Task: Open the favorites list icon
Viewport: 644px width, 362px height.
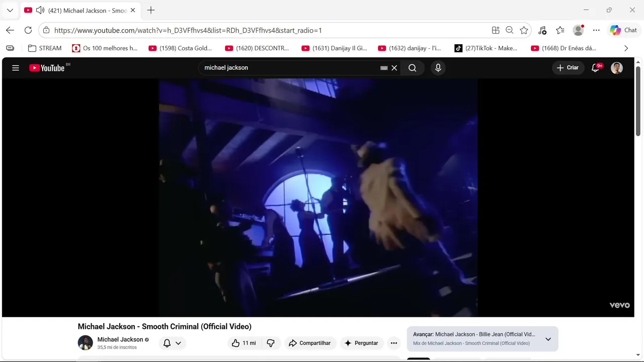Action: click(560, 30)
